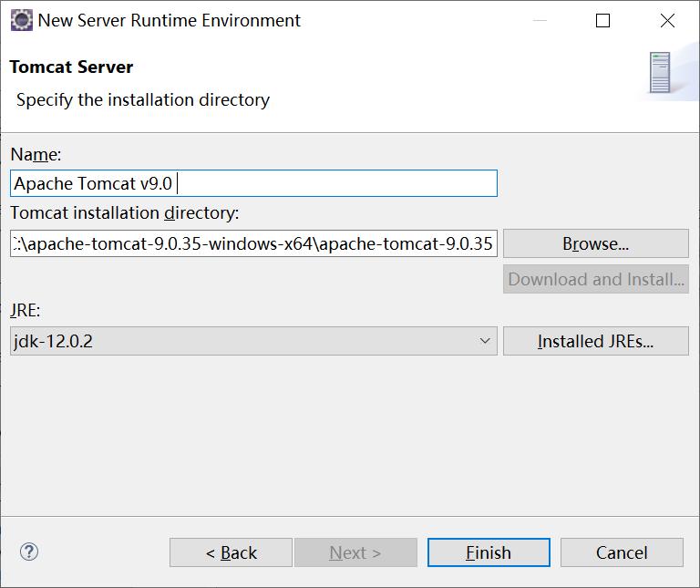Screen dimensions: 700x588
Task: Close the dialog with the X button
Action: (x=667, y=21)
